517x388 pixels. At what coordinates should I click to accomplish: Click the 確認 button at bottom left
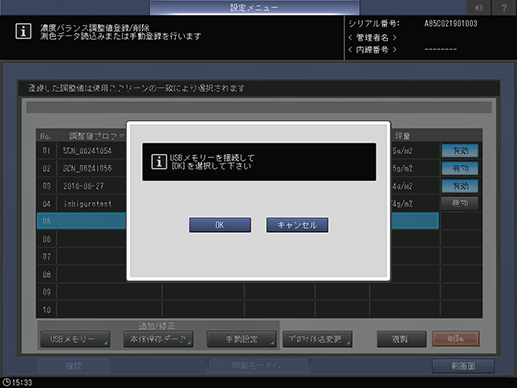click(x=74, y=366)
